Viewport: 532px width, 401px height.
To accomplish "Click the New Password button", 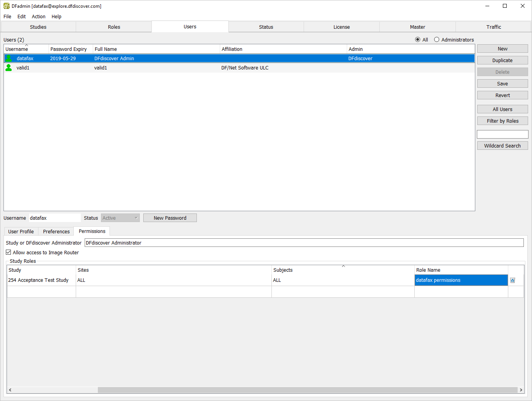I will (170, 218).
